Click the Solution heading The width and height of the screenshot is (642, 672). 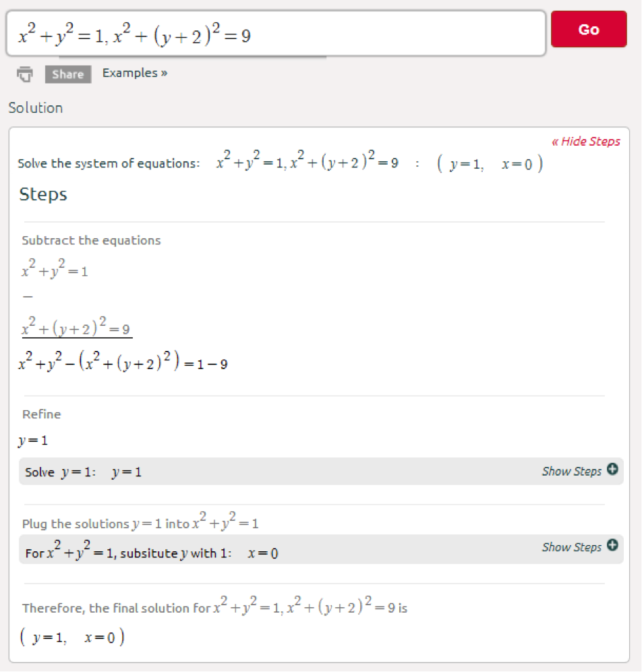[x=35, y=107]
